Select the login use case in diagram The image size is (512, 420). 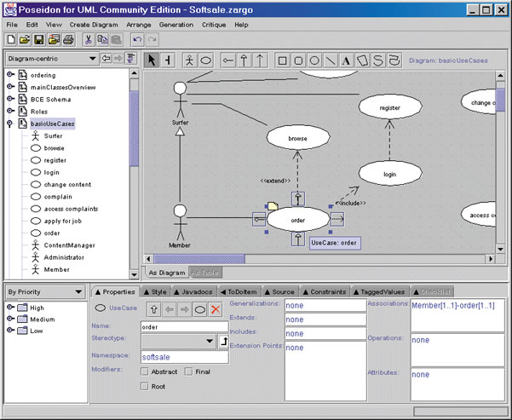pos(390,174)
